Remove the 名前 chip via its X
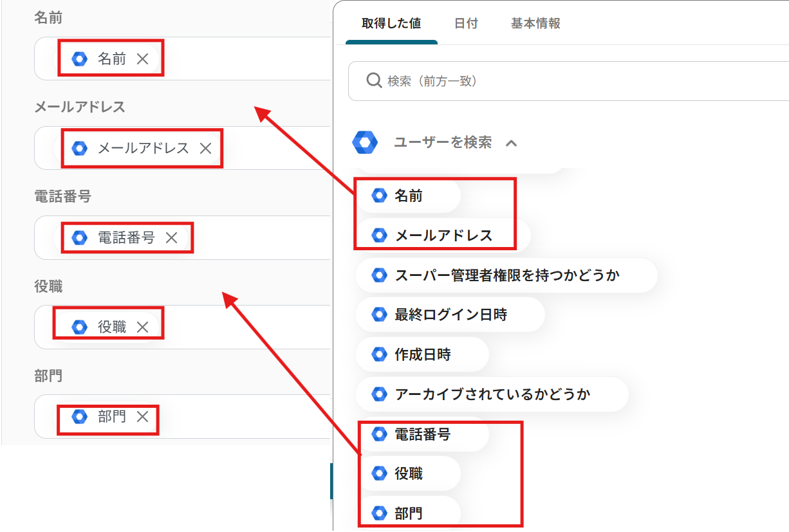 tap(143, 59)
